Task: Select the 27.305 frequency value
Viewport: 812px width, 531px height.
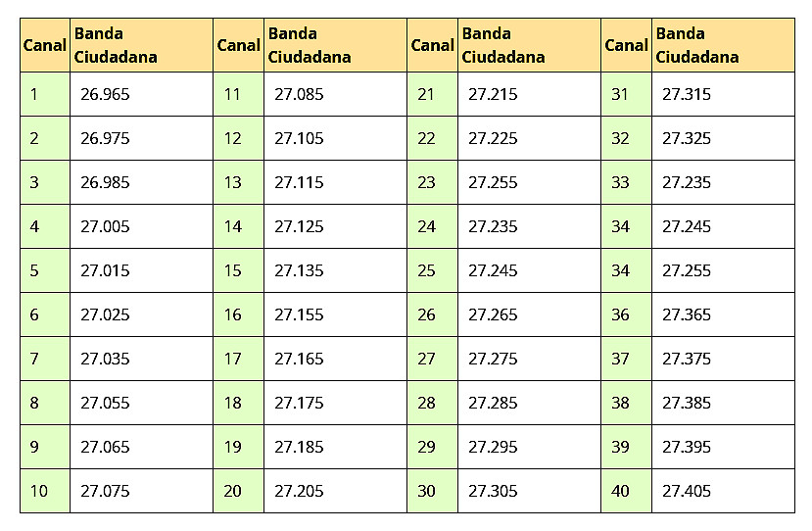Action: (x=493, y=491)
